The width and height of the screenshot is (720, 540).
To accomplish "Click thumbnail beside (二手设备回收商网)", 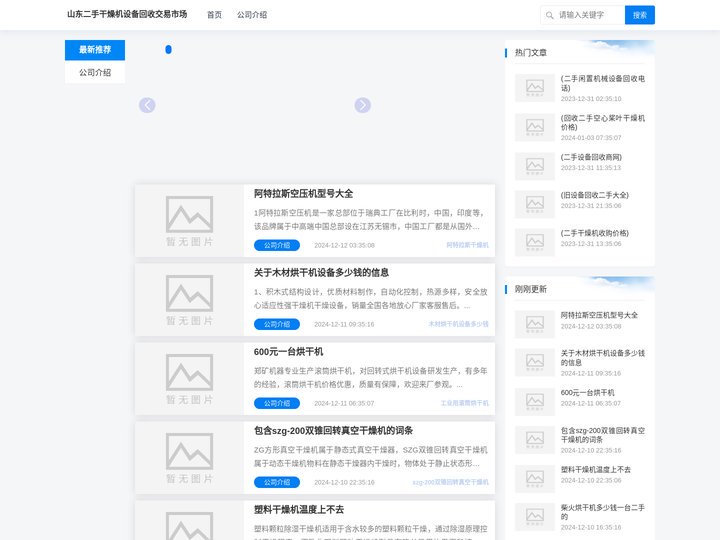I will pyautogui.click(x=535, y=166).
